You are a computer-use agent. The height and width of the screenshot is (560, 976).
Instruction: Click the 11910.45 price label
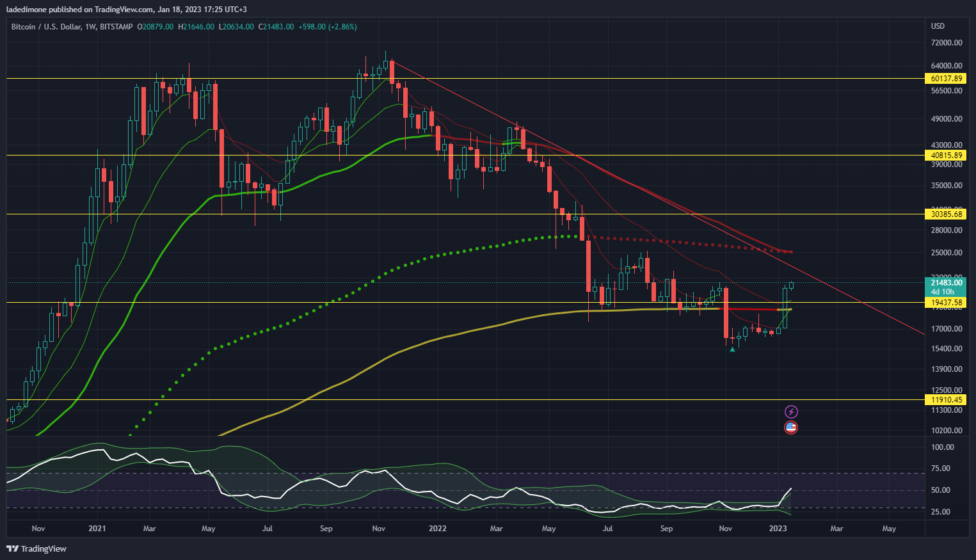946,399
